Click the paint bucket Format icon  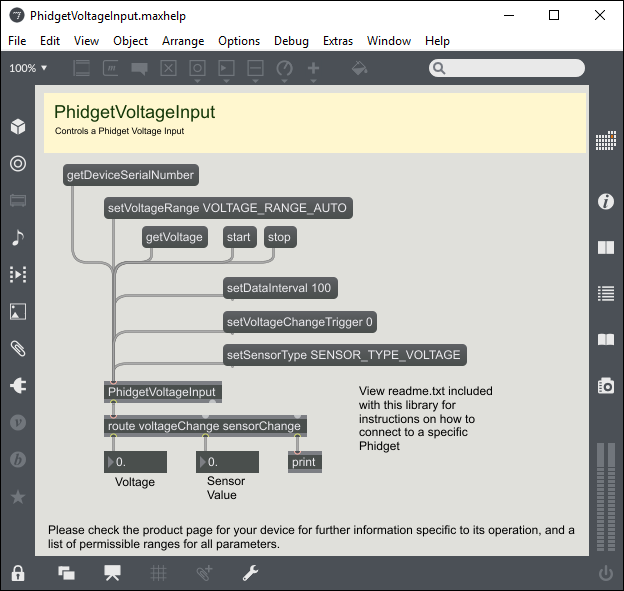coord(359,68)
